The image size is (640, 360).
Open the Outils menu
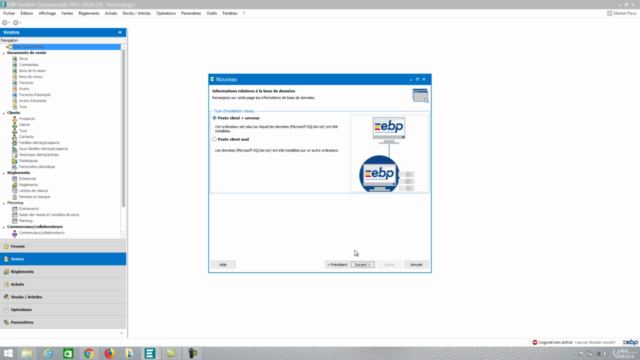[212, 13]
